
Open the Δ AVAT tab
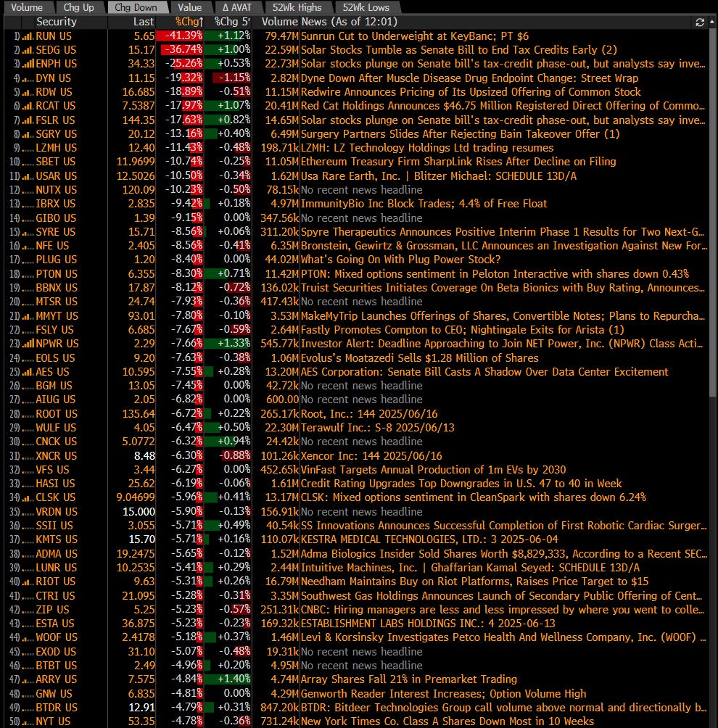click(237, 7)
